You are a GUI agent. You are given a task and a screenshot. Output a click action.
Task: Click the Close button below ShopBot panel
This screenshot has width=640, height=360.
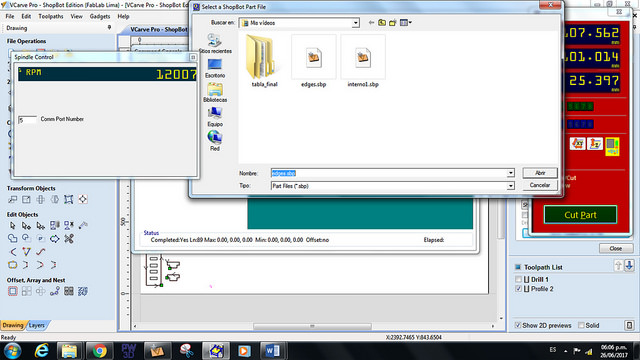point(616,248)
